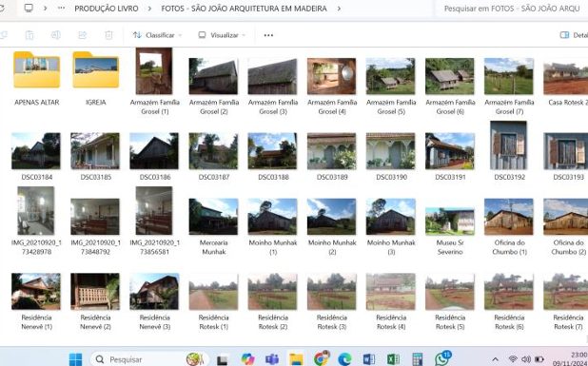Viewport: 588px width, 366px height.
Task: Open WhatsApp from the taskbar
Action: click(442, 358)
